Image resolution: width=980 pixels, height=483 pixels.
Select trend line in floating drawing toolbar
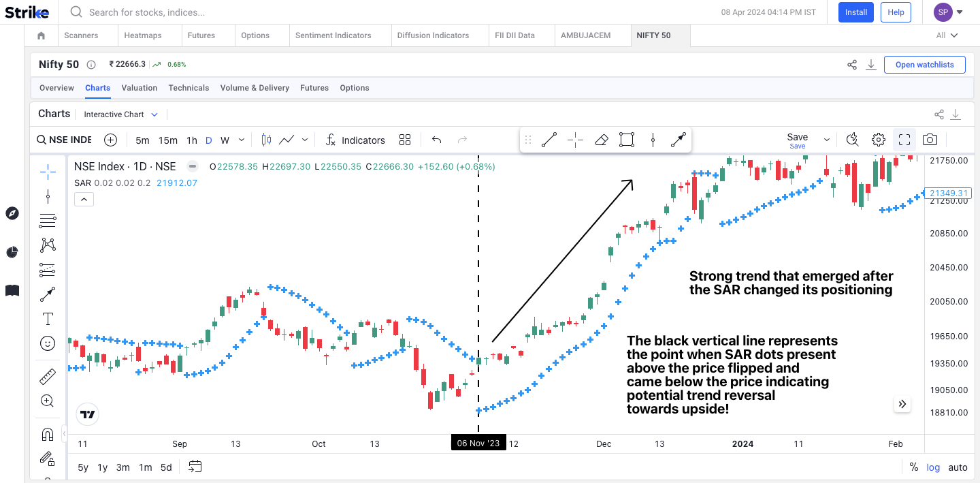[x=549, y=140]
